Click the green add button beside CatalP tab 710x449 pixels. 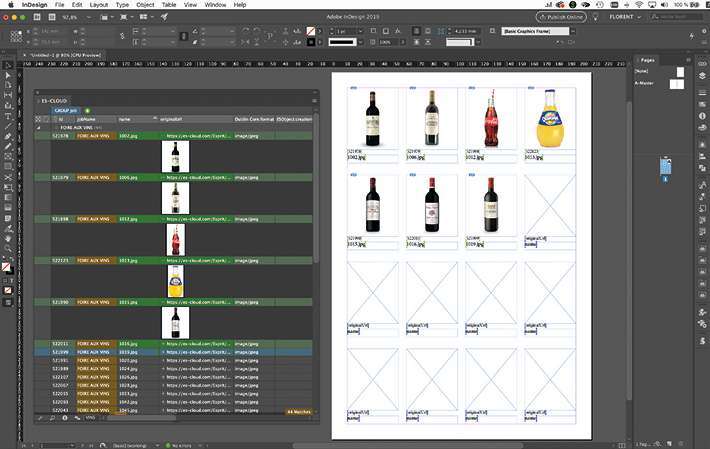[x=87, y=110]
